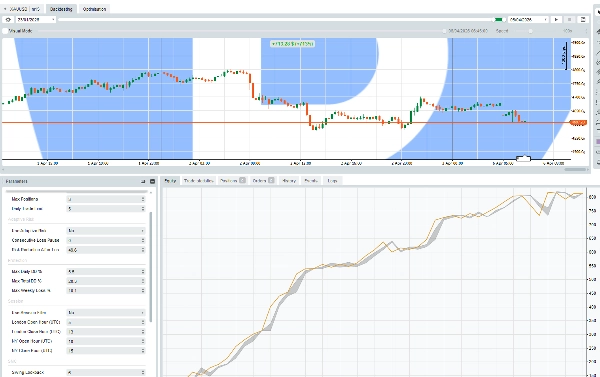The height and width of the screenshot is (377, 600).
Task: Click the NY Close Hour (UTC) field
Action: pyautogui.click(x=106, y=351)
